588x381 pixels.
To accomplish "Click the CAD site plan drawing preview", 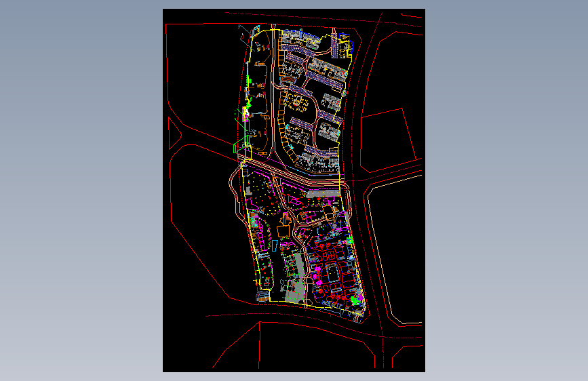I will (294, 190).
